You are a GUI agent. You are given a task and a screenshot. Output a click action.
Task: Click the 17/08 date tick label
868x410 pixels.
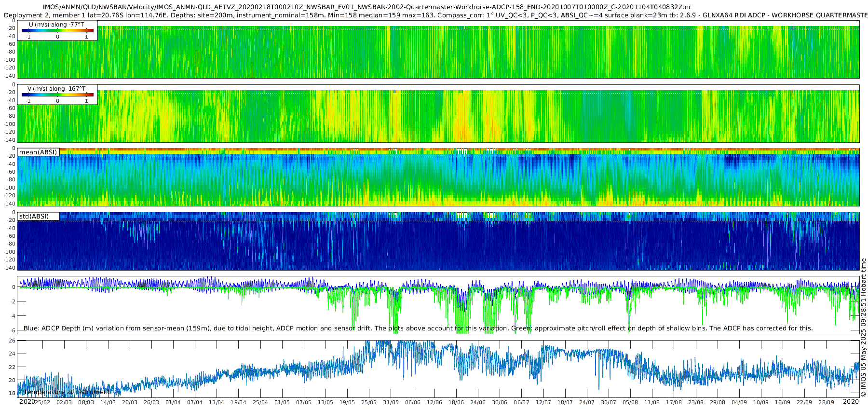click(x=674, y=402)
